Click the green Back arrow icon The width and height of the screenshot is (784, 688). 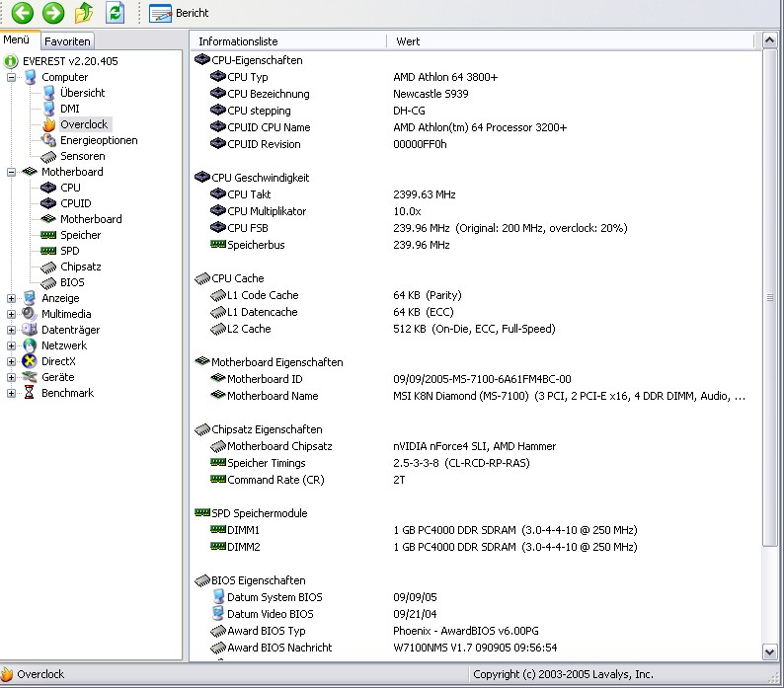pos(22,13)
